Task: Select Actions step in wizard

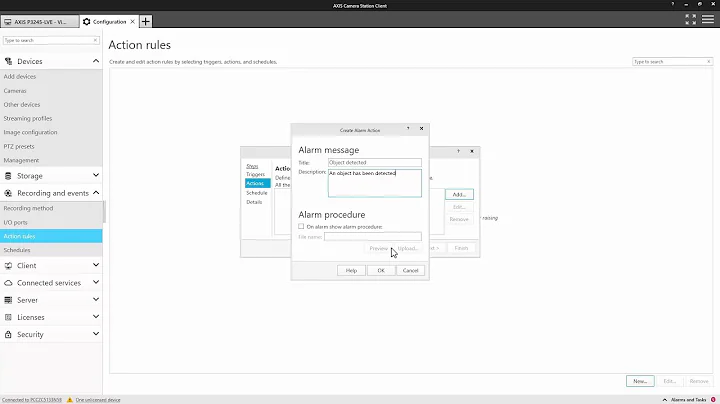Action: (258, 183)
